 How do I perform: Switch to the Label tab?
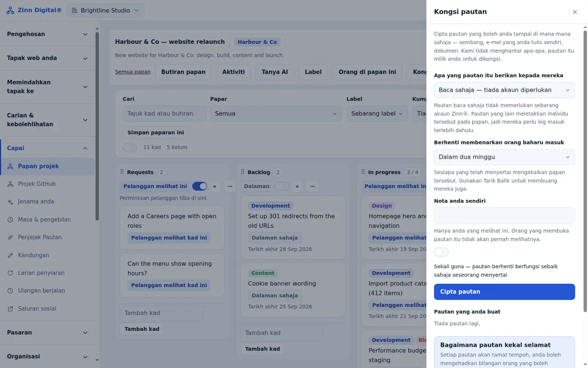313,72
